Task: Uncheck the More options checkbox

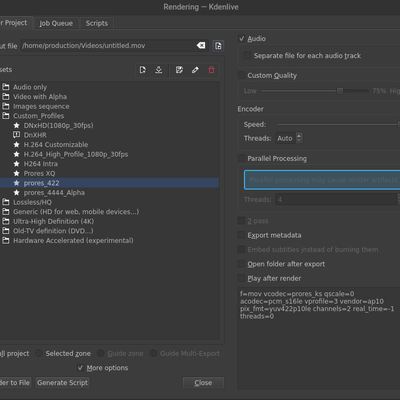Action: tap(80, 368)
